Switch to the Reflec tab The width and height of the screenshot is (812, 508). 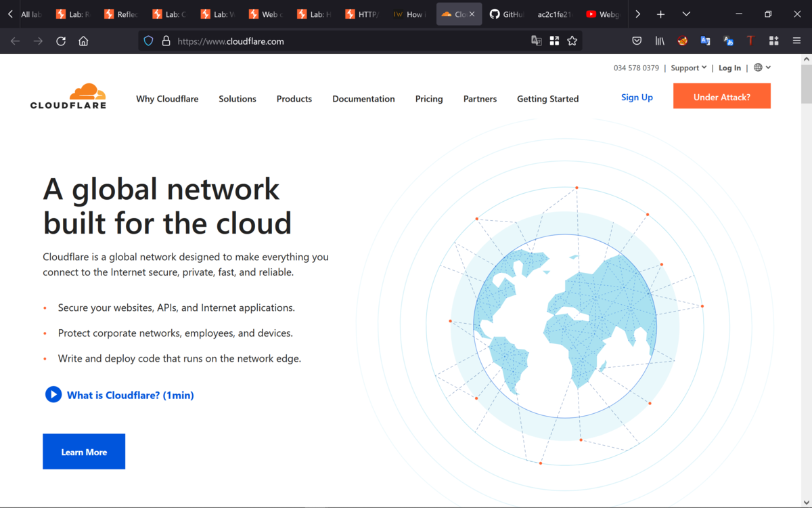pos(121,14)
